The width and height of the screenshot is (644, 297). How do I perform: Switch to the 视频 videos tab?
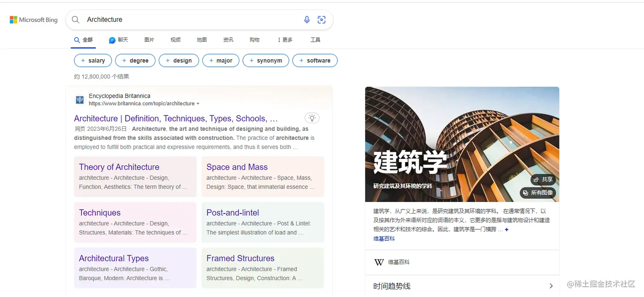tap(175, 40)
